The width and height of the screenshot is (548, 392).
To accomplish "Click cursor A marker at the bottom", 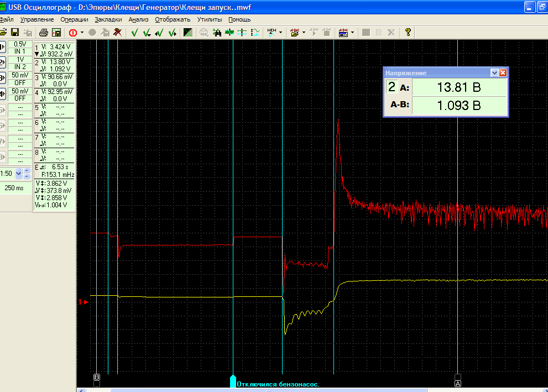I will click(x=458, y=383).
